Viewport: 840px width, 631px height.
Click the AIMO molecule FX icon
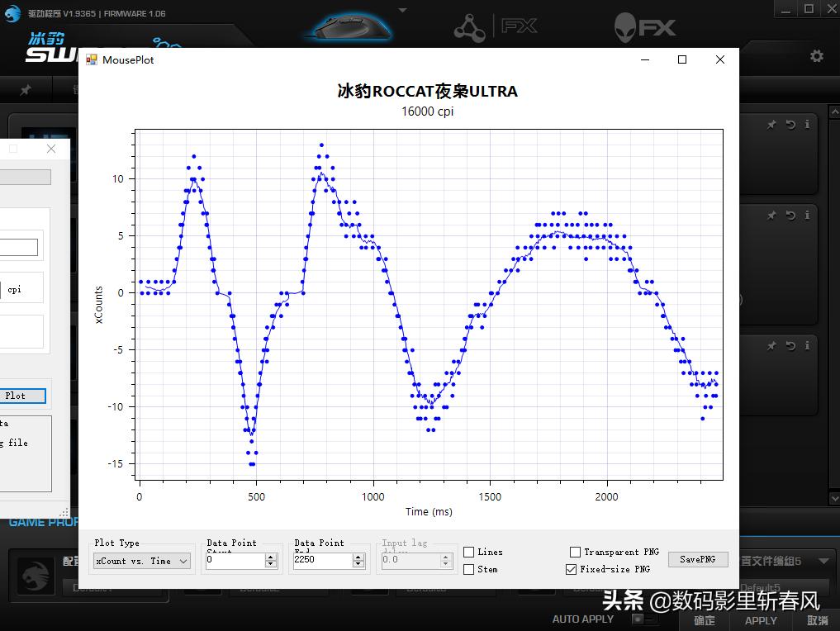tap(469, 27)
